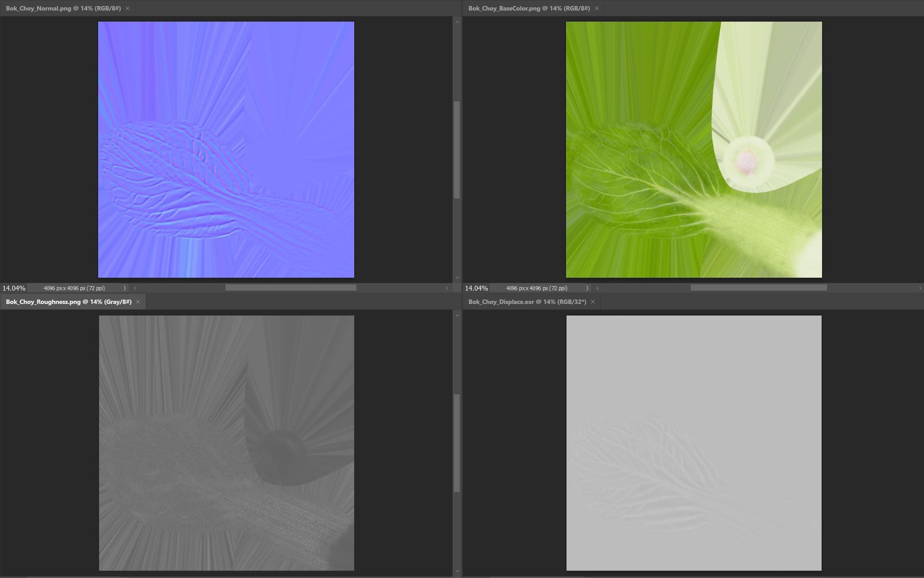Click the purple normal map canvas

pyautogui.click(x=226, y=149)
